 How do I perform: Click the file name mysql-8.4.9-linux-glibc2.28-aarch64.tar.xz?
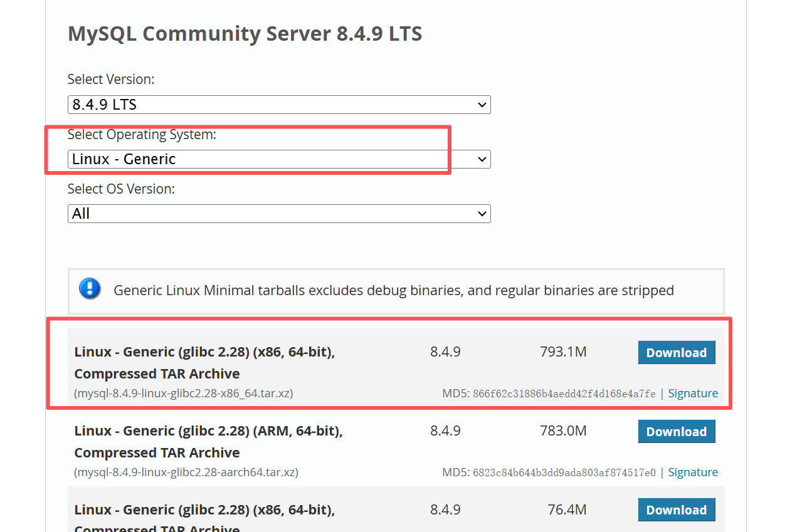click(x=186, y=472)
